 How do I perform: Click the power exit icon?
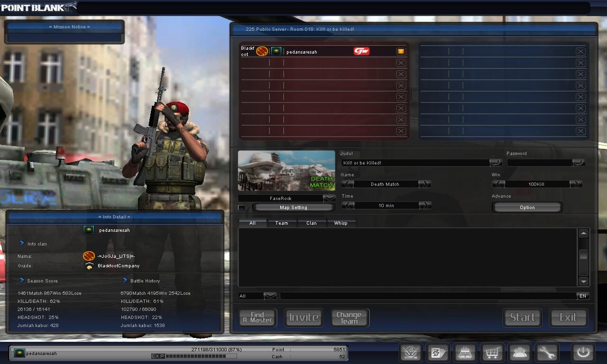[x=583, y=353]
